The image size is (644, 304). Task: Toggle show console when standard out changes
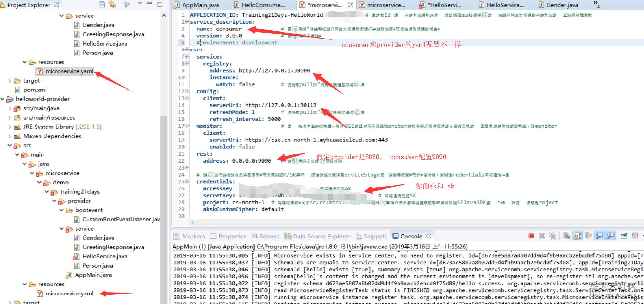point(599,236)
